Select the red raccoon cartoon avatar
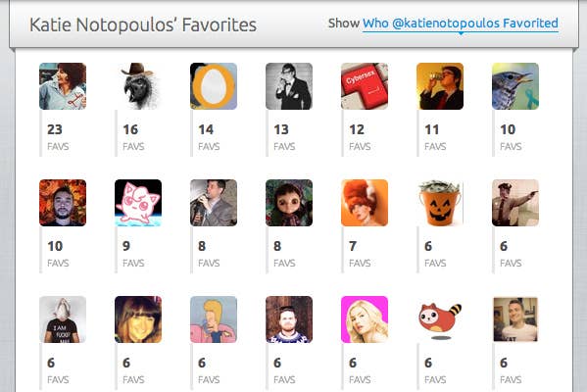 click(x=440, y=319)
